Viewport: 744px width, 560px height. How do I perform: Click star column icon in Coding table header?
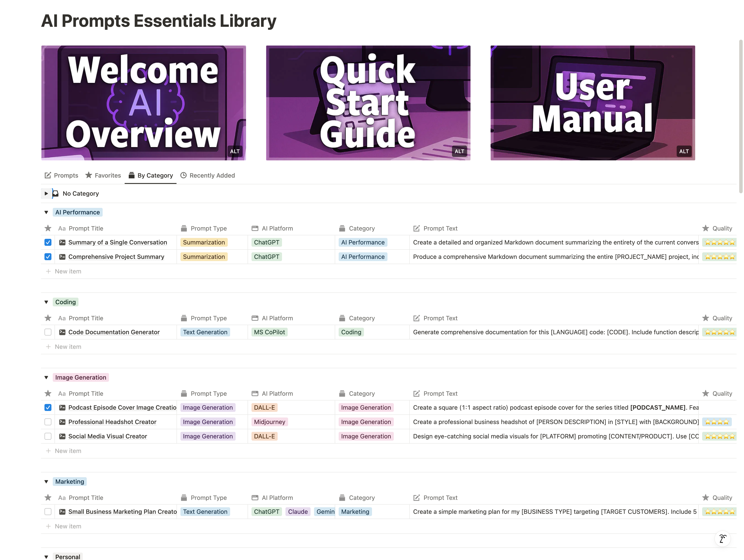coord(48,318)
